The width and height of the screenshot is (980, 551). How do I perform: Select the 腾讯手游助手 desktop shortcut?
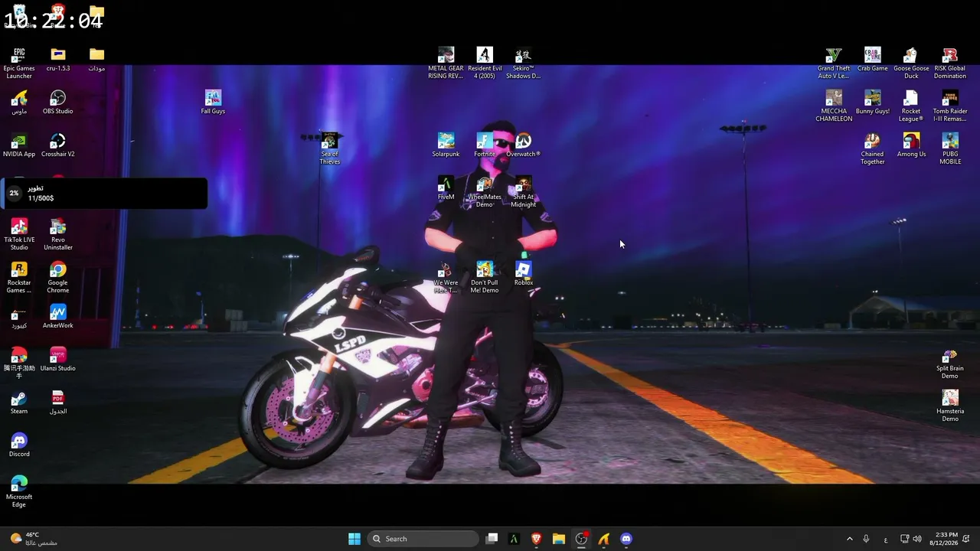pos(19,363)
